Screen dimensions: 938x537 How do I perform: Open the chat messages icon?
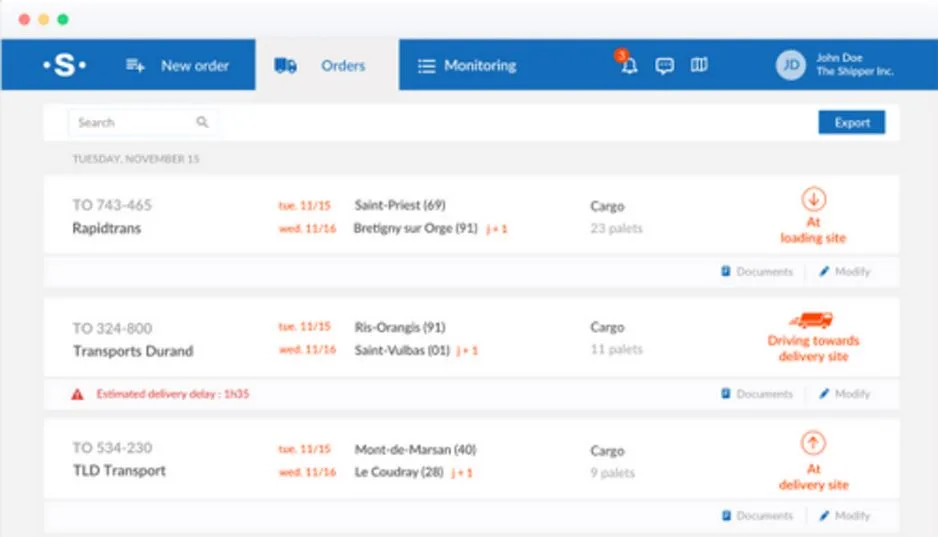(664, 65)
